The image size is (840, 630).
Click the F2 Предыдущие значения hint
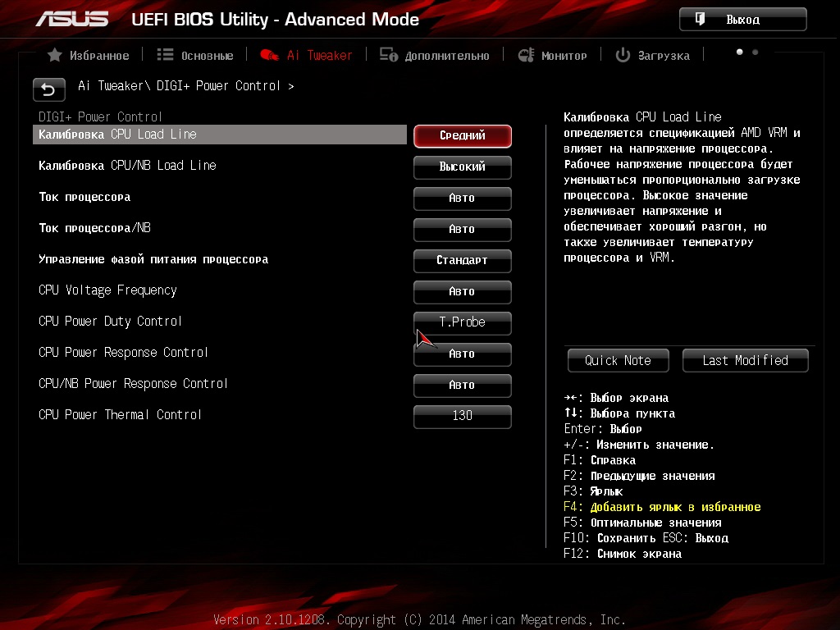pos(639,476)
